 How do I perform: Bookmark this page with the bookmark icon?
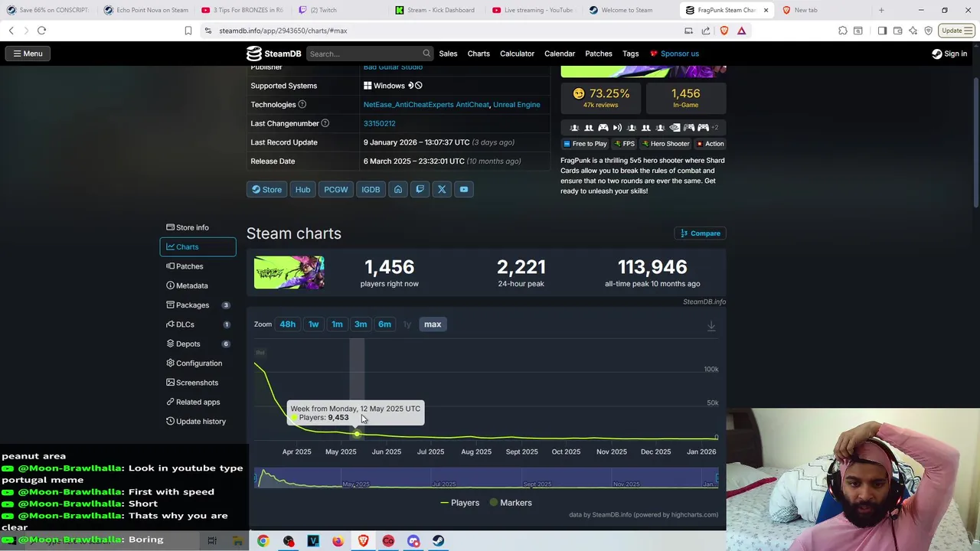188,31
